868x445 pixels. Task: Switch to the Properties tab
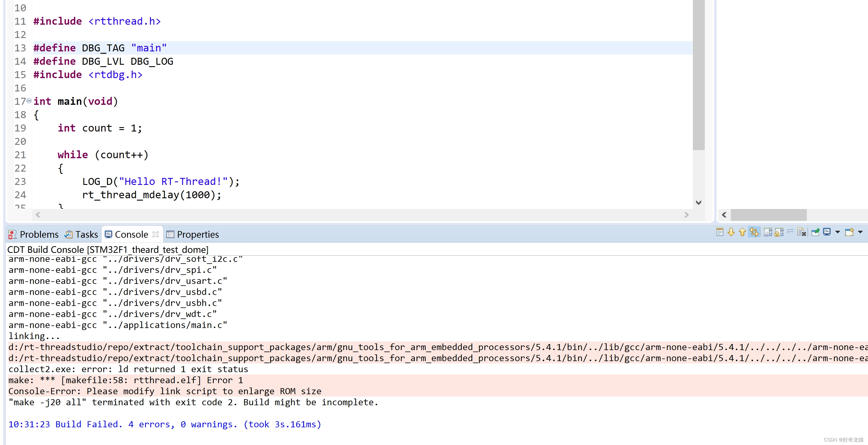(x=192, y=235)
